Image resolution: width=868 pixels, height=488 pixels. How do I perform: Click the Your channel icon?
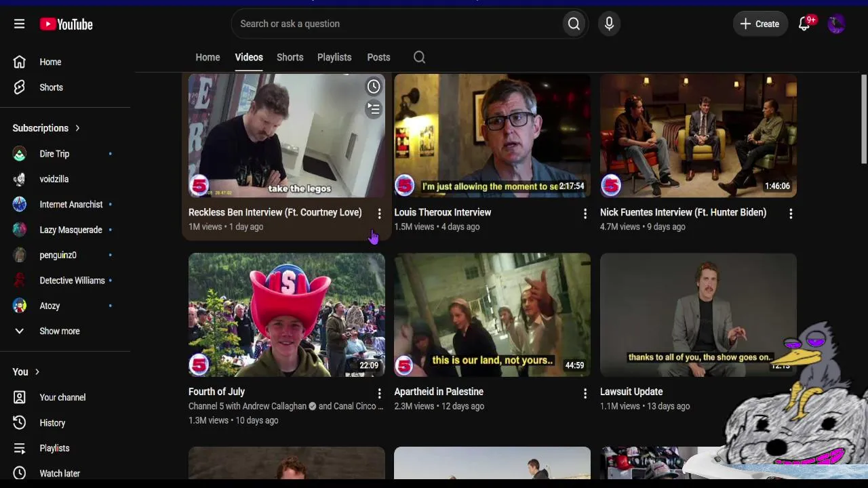click(19, 397)
